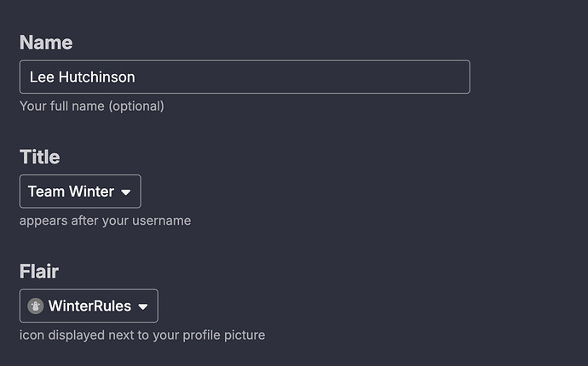Image resolution: width=588 pixels, height=366 pixels.
Task: Open the Title dropdown showing Team Winter
Action: [x=80, y=192]
